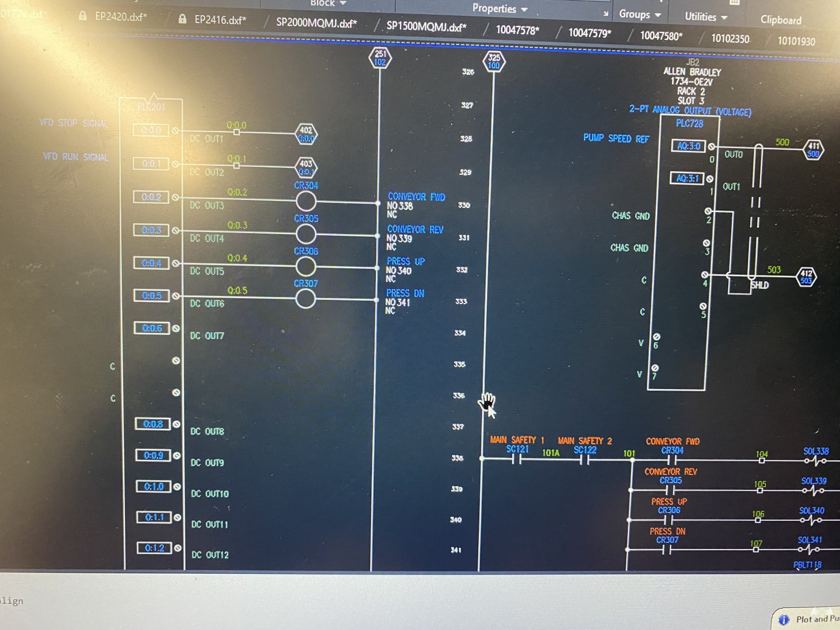840x630 pixels.
Task: Open the SP1500MQMJ.dxf file tab
Action: 426,26
